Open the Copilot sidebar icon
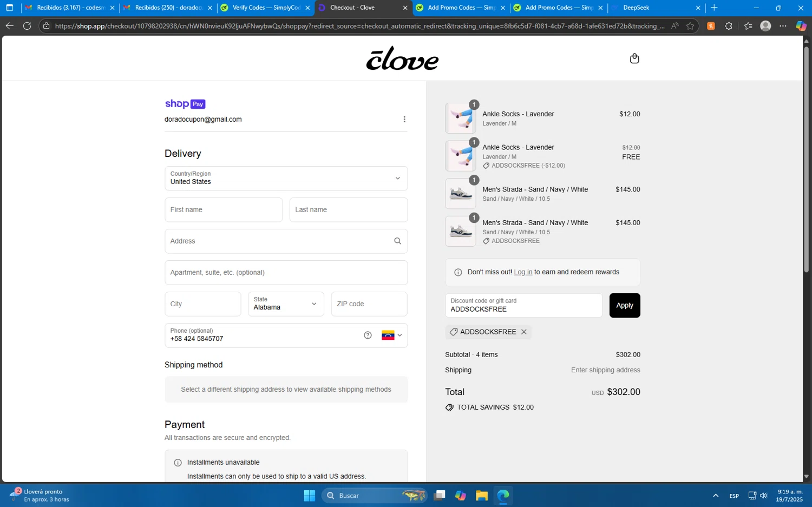 801,26
